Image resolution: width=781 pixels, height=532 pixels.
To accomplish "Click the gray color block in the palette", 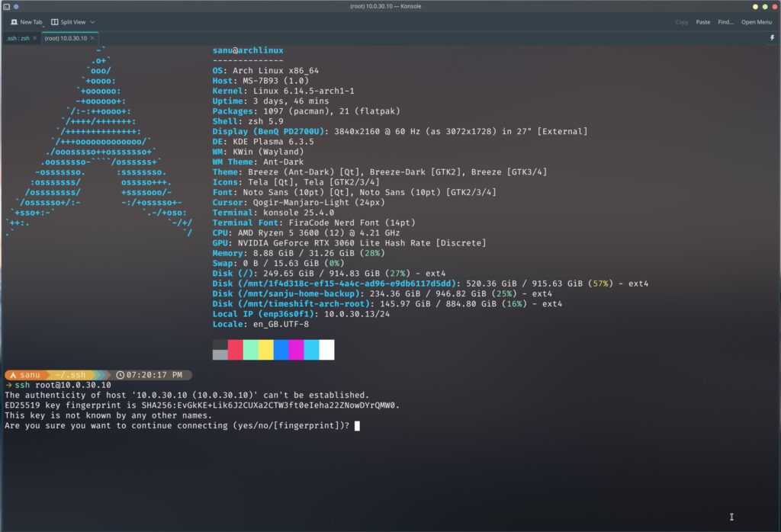I will (x=220, y=354).
